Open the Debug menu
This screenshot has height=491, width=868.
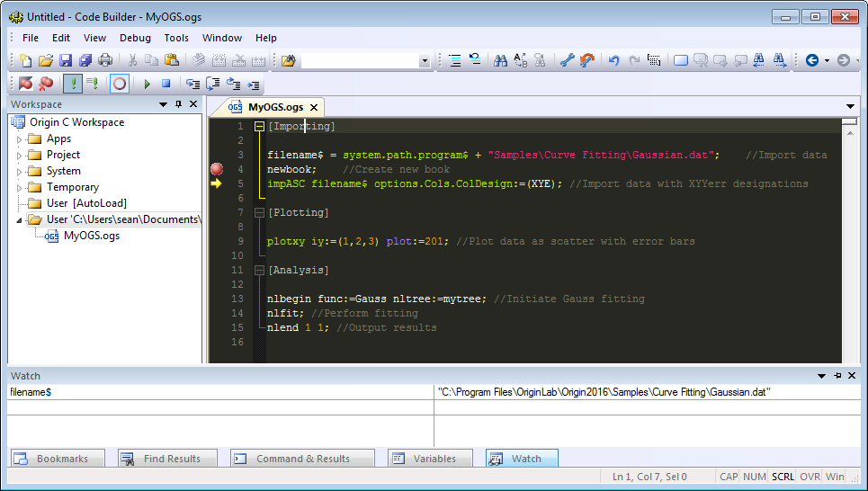click(x=135, y=38)
